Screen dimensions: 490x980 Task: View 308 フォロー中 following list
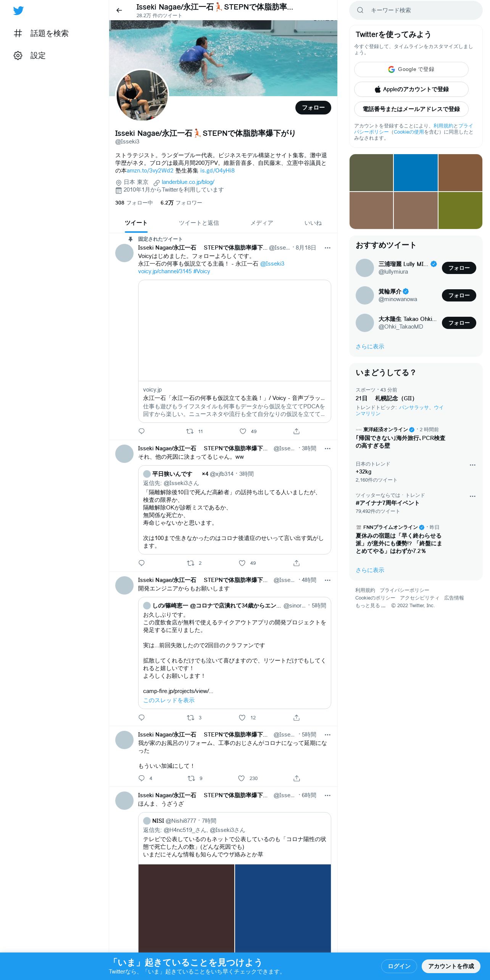[134, 203]
